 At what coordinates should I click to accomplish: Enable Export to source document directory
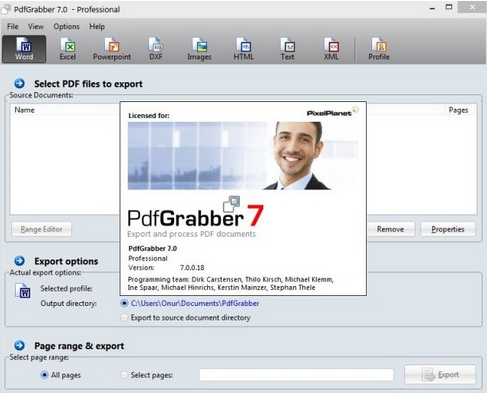pyautogui.click(x=124, y=317)
